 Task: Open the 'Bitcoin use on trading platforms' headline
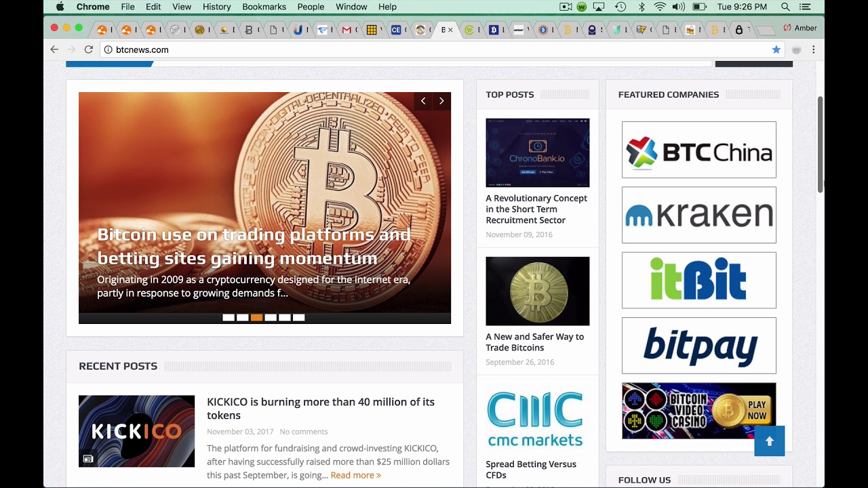[x=254, y=246]
